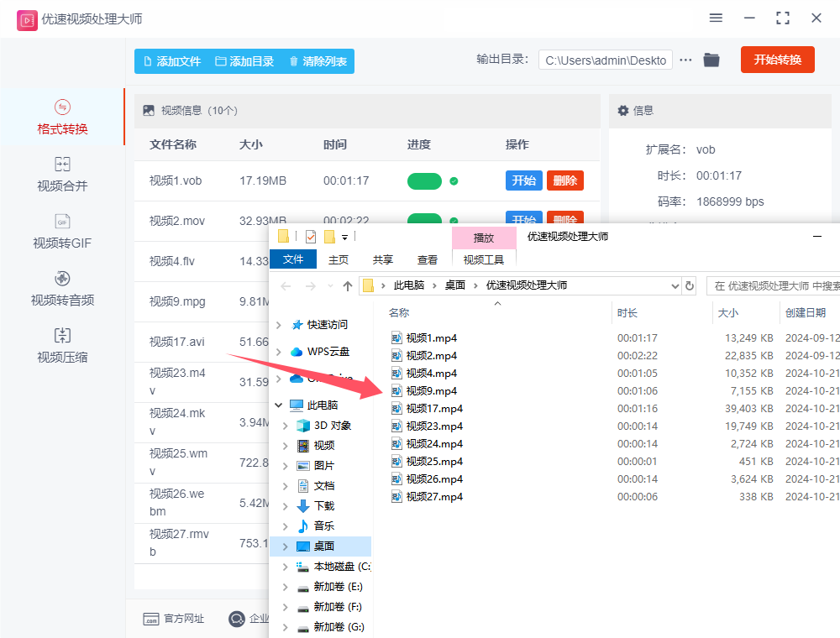
Task: Click the 3D 对象 cube icon
Action: tap(303, 426)
